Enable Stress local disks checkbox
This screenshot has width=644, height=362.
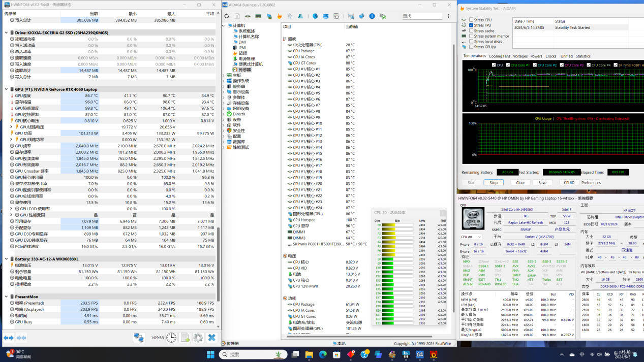[471, 42]
